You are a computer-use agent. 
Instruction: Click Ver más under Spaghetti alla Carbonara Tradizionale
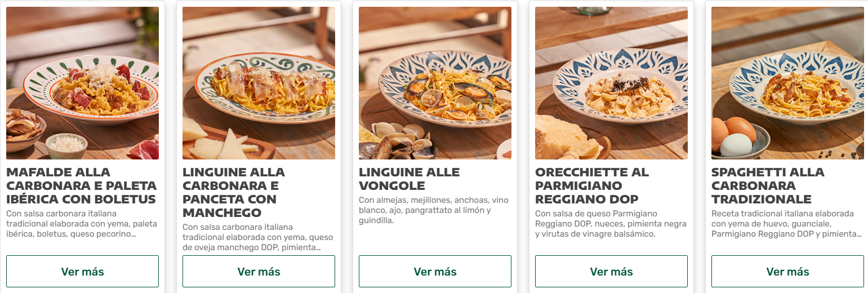click(787, 271)
